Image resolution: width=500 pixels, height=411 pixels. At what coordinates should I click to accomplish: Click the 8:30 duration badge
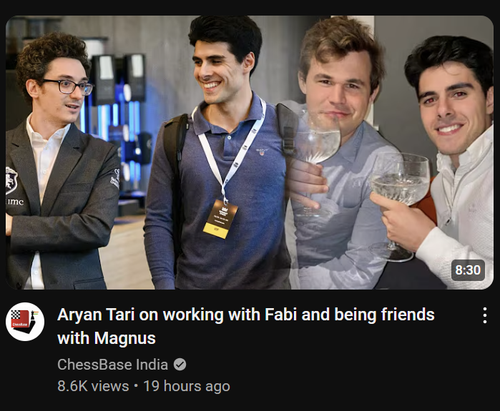pos(468,270)
